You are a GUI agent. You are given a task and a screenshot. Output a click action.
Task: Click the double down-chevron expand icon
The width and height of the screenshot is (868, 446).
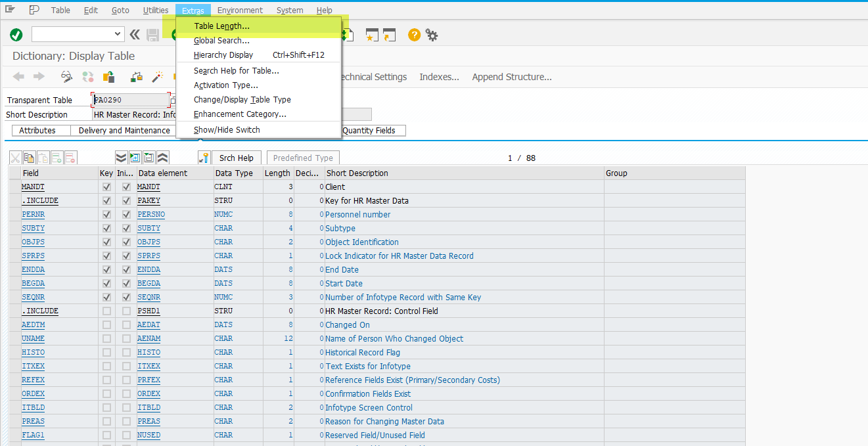[x=121, y=158]
